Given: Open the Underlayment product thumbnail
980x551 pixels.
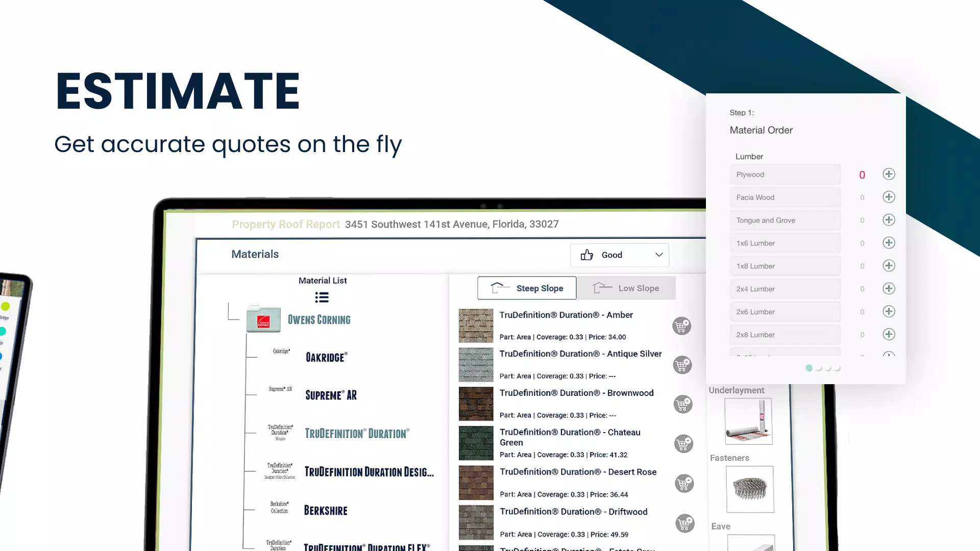Looking at the screenshot, I should pyautogui.click(x=748, y=421).
